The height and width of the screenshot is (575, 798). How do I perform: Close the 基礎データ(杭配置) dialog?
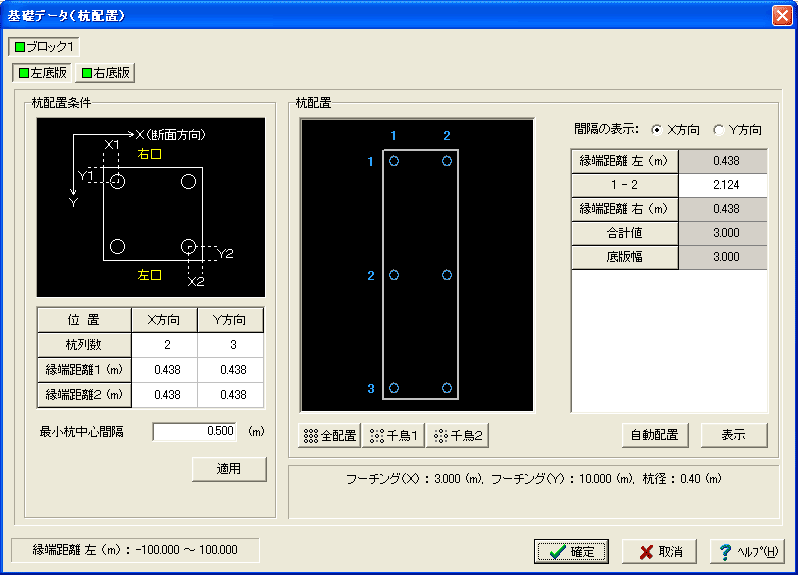(782, 15)
